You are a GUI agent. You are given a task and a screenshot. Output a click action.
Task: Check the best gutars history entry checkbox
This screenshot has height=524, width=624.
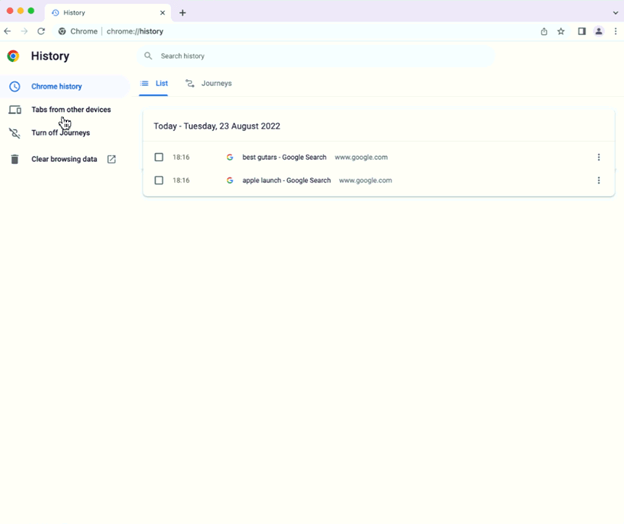[159, 157]
